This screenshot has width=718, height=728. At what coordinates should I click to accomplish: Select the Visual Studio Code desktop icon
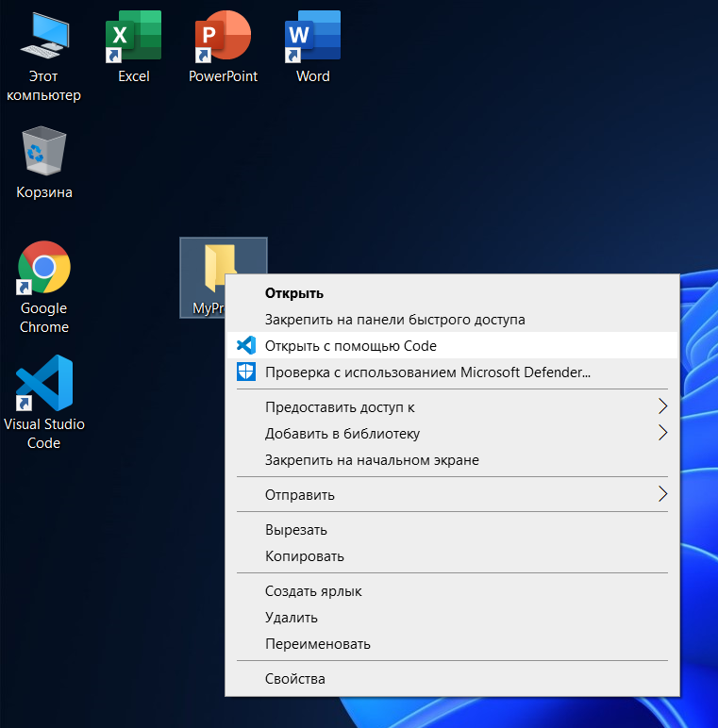point(43,384)
